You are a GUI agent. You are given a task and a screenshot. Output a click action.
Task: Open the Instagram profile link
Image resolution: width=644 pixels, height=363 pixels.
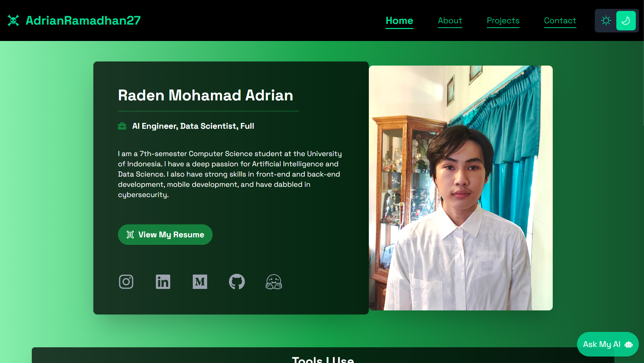click(126, 282)
